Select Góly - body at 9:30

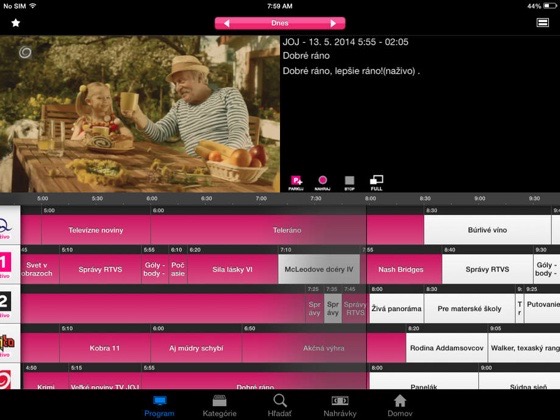(x=547, y=269)
